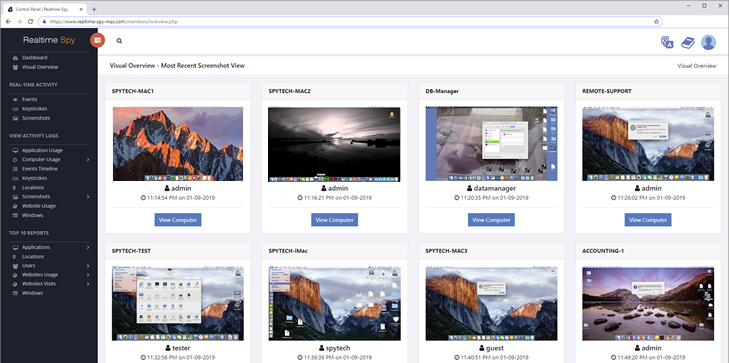The width and height of the screenshot is (729, 363).
Task: Click the spytech user name
Action: tap(338, 348)
